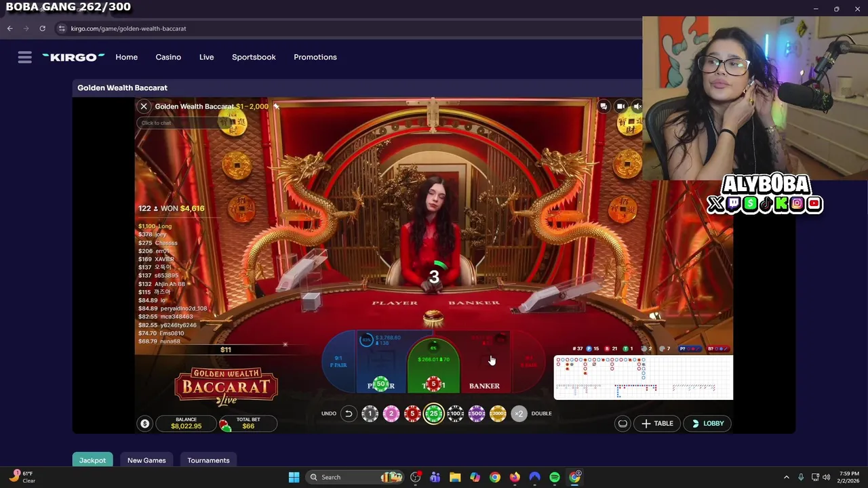Select the Jackpot tab
868x488 pixels.
pyautogui.click(x=92, y=460)
